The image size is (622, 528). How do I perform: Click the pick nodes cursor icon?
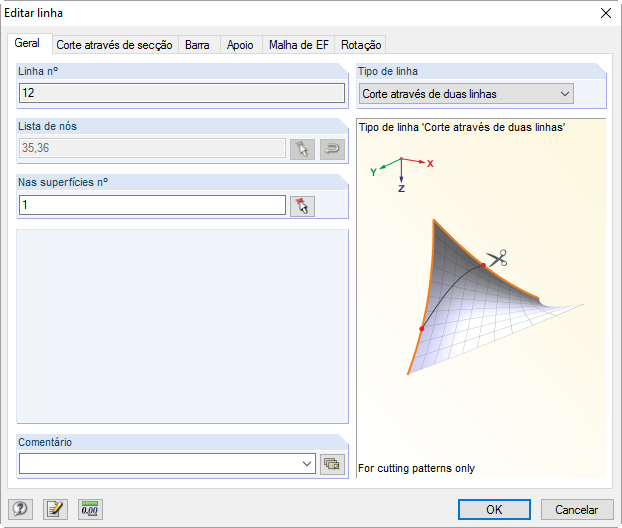click(302, 149)
